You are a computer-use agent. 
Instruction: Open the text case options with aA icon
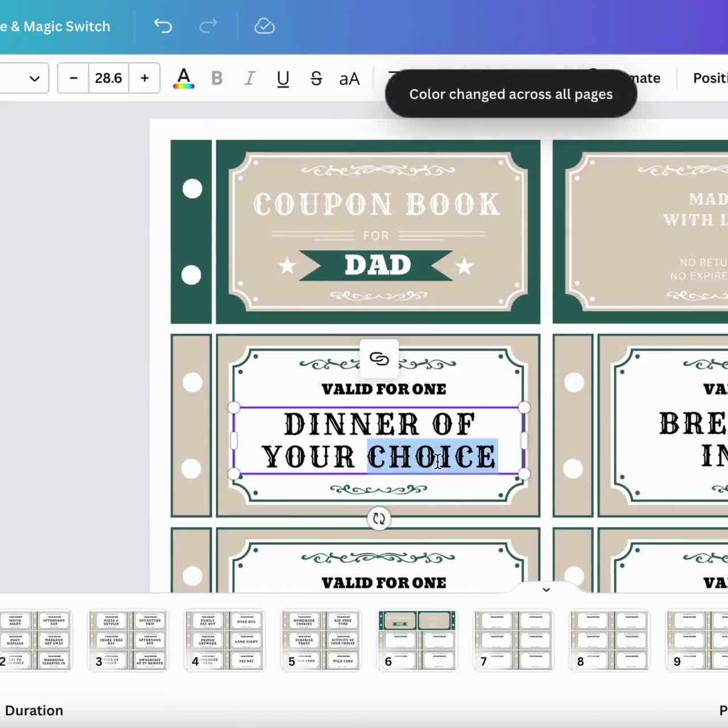[349, 78]
